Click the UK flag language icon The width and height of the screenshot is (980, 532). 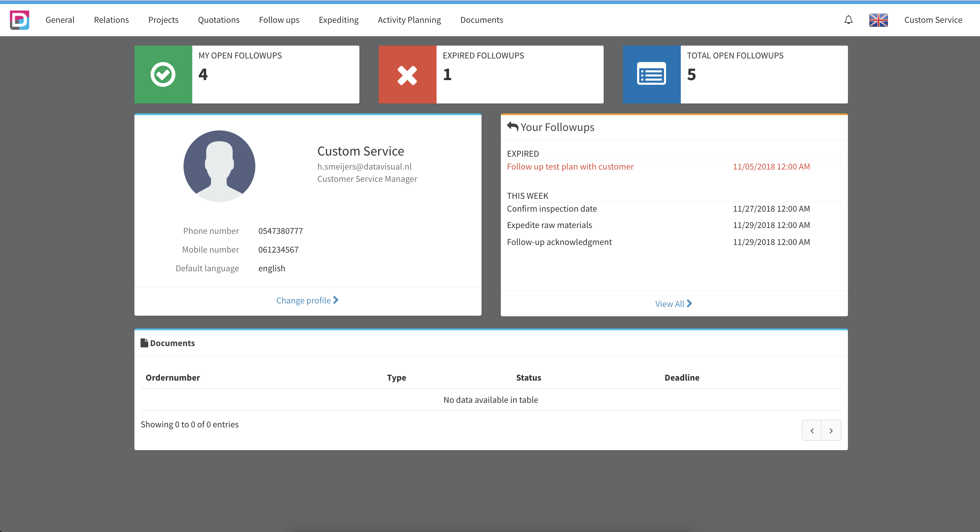pos(878,20)
